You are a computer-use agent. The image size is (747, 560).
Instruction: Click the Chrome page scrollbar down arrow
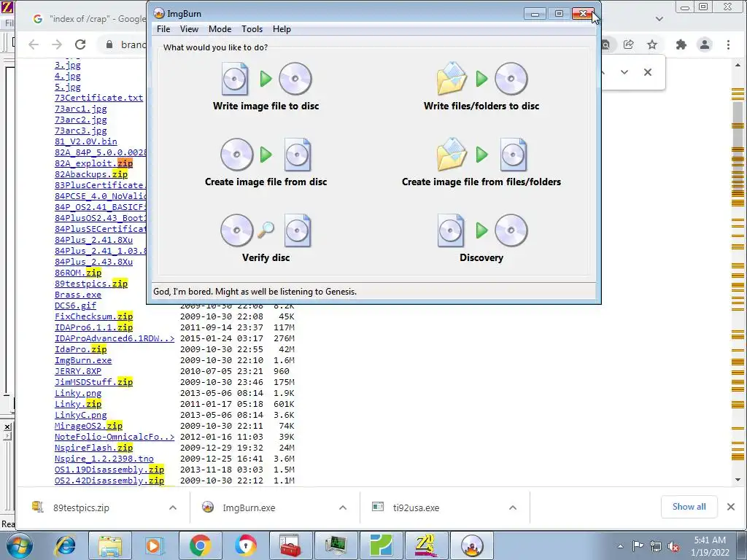click(738, 480)
